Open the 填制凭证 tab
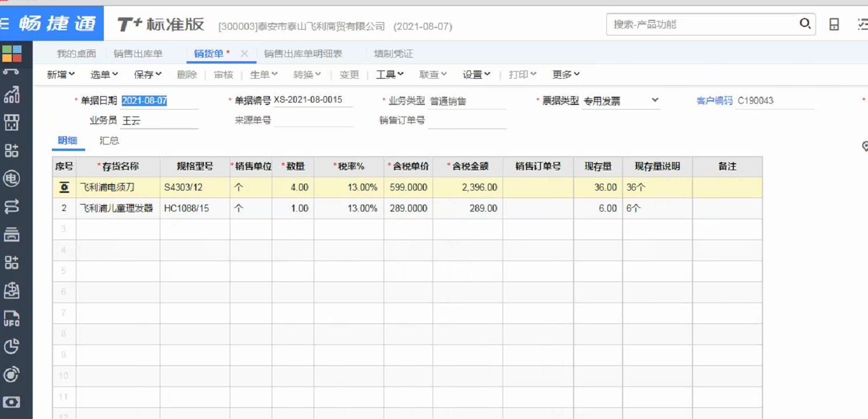The height and width of the screenshot is (419, 868). 393,54
